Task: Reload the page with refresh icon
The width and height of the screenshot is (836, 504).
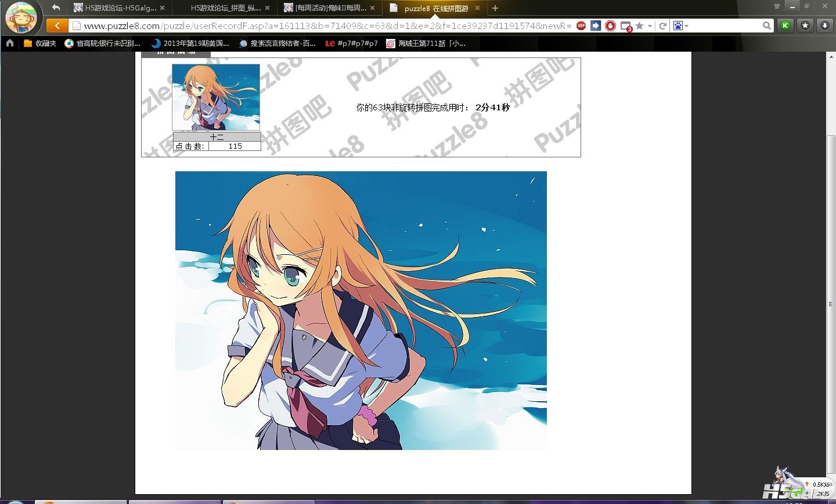Action: 662,26
